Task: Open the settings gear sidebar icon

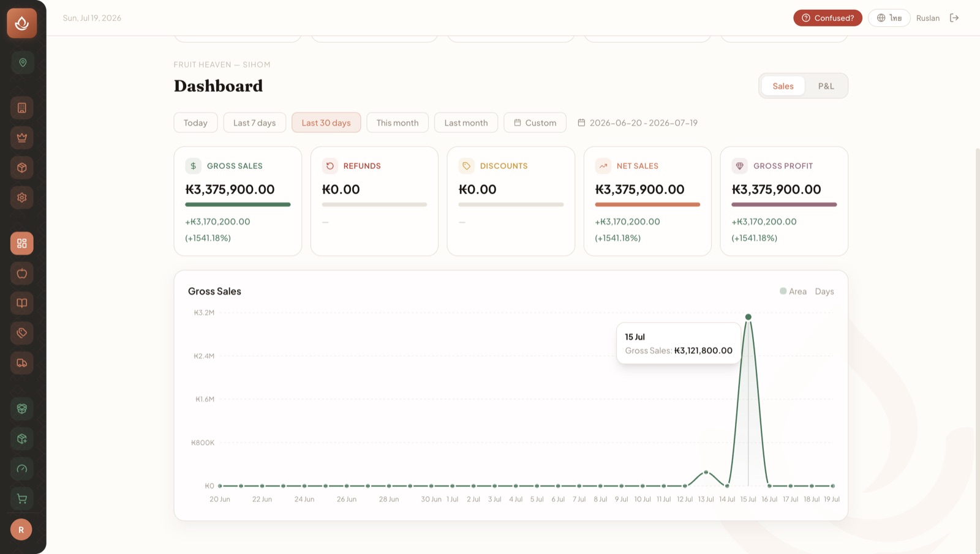Action: (x=22, y=198)
